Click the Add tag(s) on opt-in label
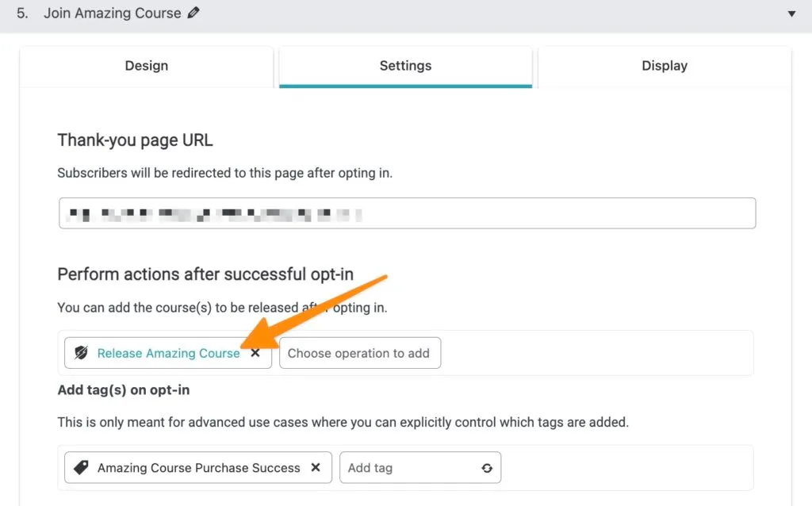The width and height of the screenshot is (812, 506). 124,390
